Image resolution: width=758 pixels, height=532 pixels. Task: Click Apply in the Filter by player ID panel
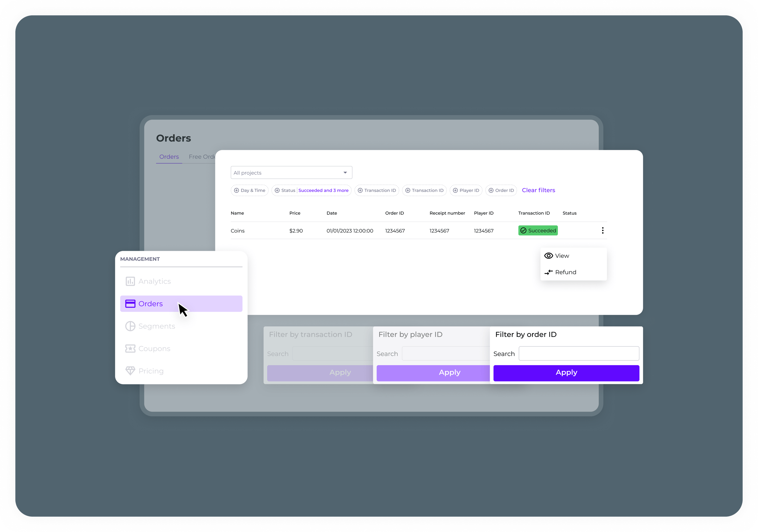pyautogui.click(x=433, y=373)
